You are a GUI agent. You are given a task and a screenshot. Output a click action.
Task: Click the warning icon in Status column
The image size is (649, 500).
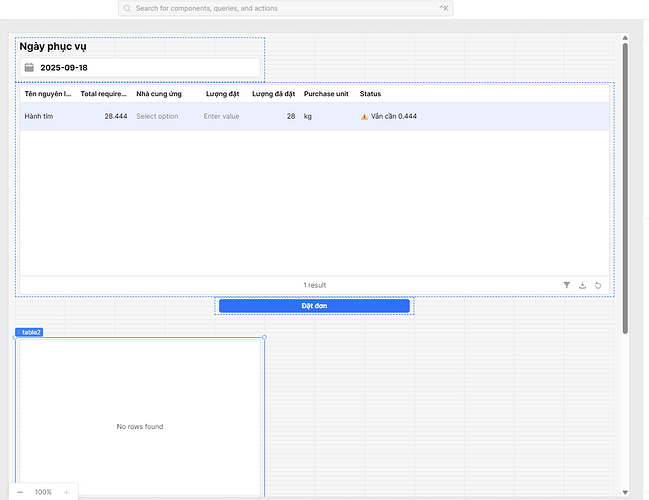[x=364, y=116]
